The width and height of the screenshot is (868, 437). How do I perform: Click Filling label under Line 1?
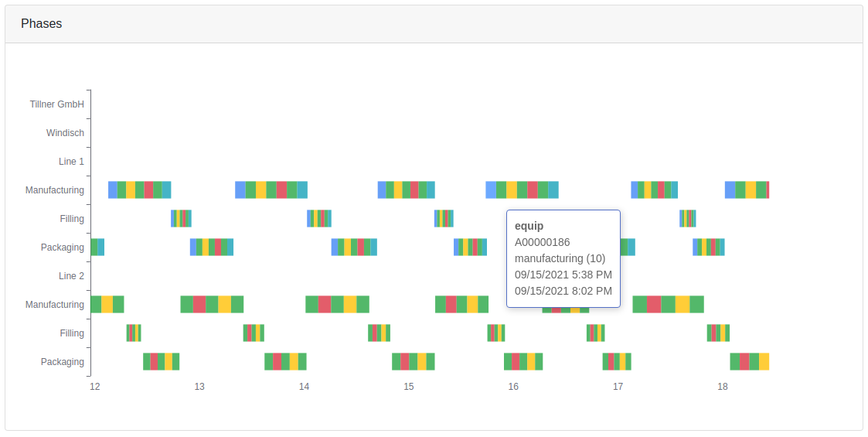tap(72, 219)
